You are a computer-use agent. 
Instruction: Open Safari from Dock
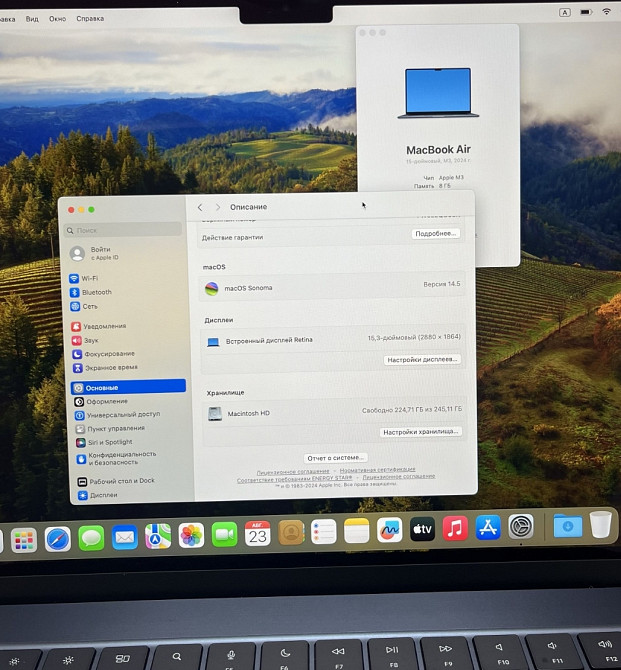(58, 539)
